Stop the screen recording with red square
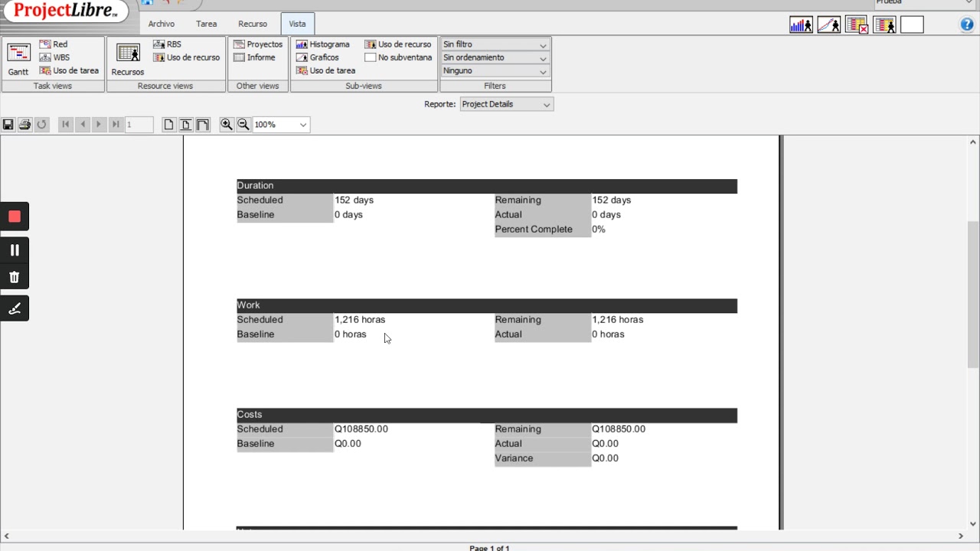The height and width of the screenshot is (551, 980). [x=14, y=217]
